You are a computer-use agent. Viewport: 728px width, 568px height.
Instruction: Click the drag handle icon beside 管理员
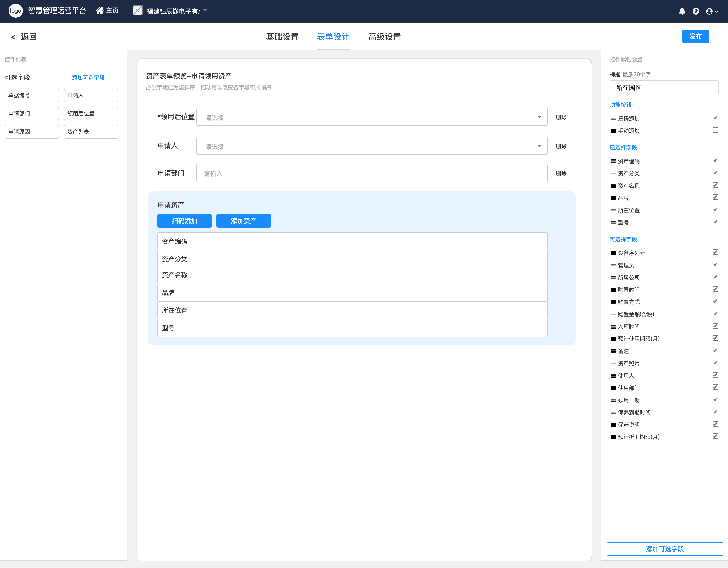tap(613, 266)
